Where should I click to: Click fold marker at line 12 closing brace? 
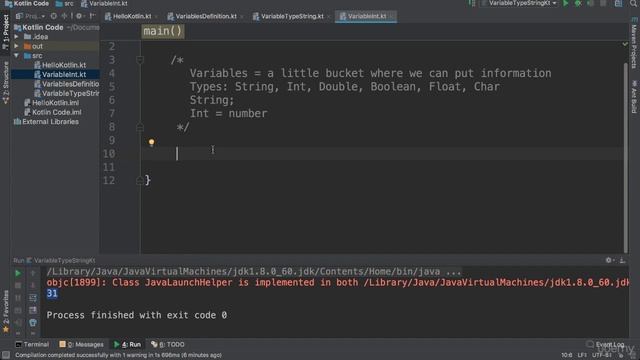click(140, 180)
